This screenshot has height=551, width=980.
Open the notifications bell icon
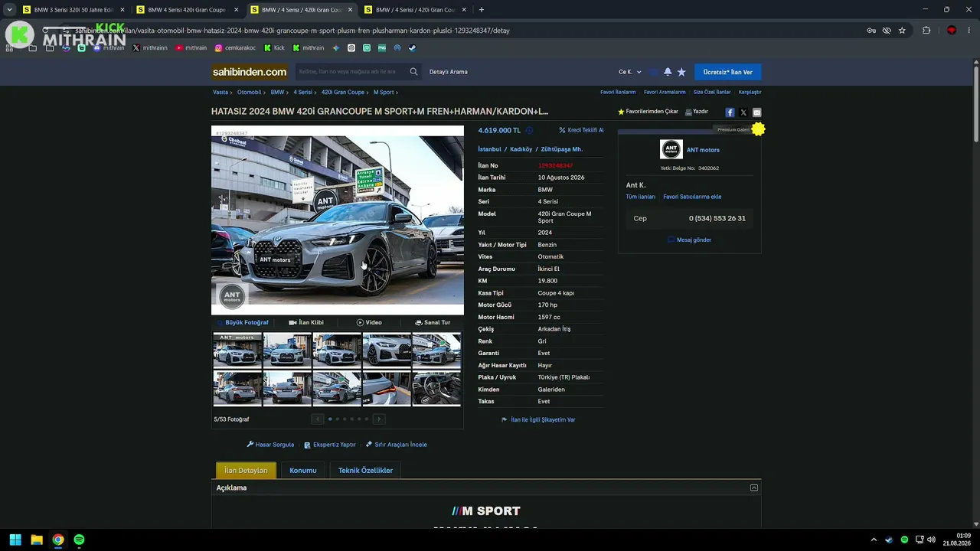click(x=668, y=72)
